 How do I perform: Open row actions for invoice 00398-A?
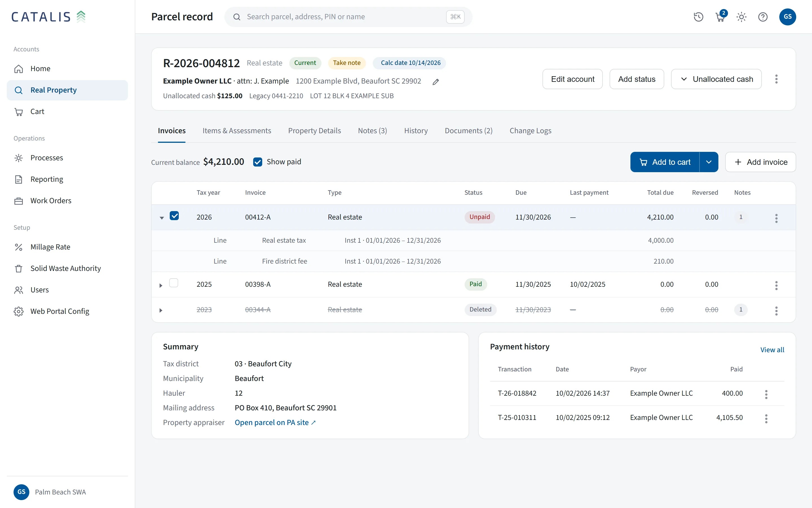point(776,285)
